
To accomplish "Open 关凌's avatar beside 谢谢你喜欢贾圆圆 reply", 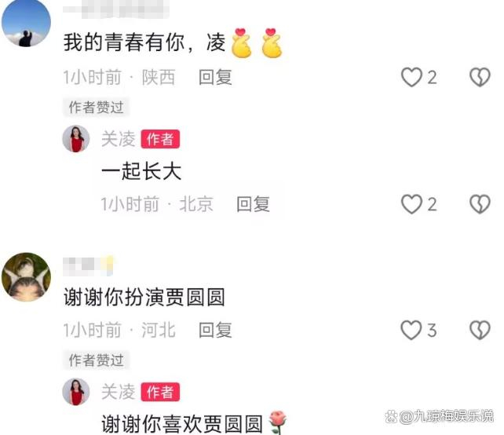I will [x=76, y=392].
